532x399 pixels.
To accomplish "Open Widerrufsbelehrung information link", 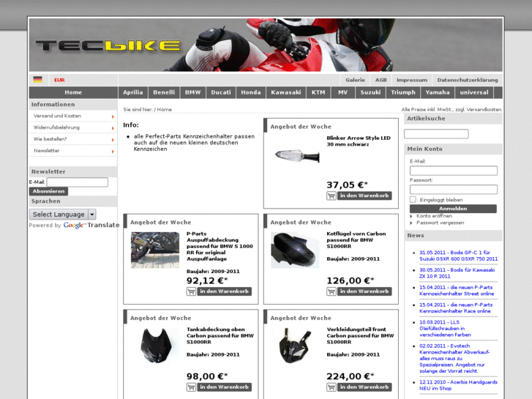I will pos(56,127).
